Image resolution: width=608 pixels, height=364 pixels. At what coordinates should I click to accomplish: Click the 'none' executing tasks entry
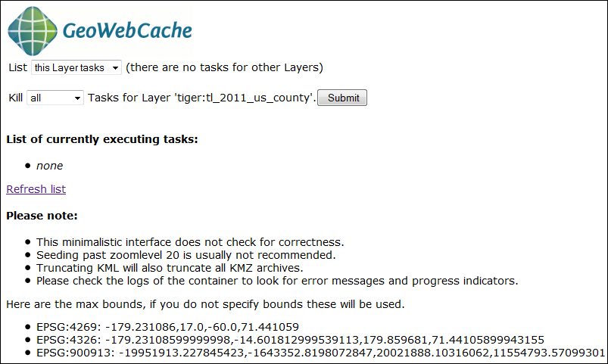click(x=50, y=166)
